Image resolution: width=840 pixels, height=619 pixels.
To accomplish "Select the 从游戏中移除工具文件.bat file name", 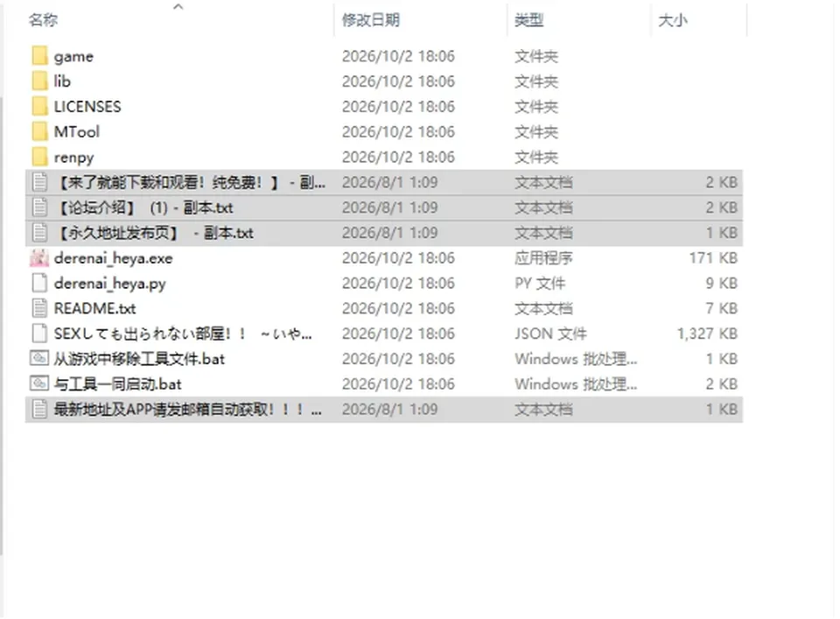I will point(139,359).
